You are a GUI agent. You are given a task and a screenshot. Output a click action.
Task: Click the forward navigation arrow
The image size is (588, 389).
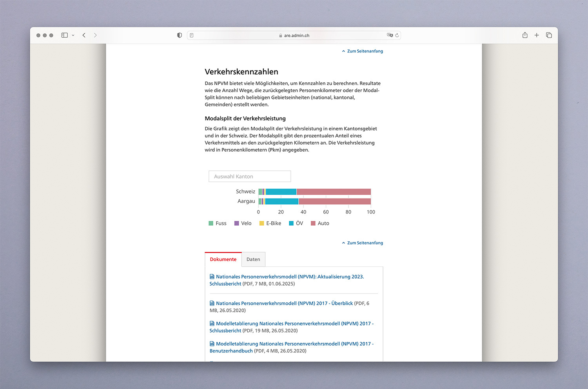(x=95, y=35)
